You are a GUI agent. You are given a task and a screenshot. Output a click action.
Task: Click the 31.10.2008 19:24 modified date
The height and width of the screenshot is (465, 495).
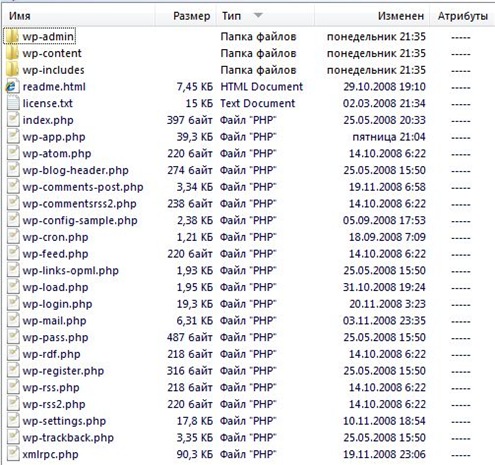pyautogui.click(x=384, y=287)
